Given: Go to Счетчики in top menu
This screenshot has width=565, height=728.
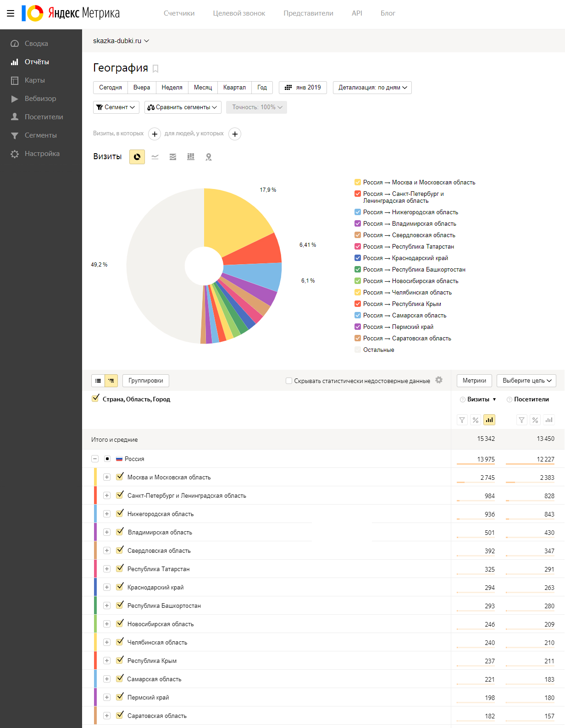Looking at the screenshot, I should pos(179,13).
